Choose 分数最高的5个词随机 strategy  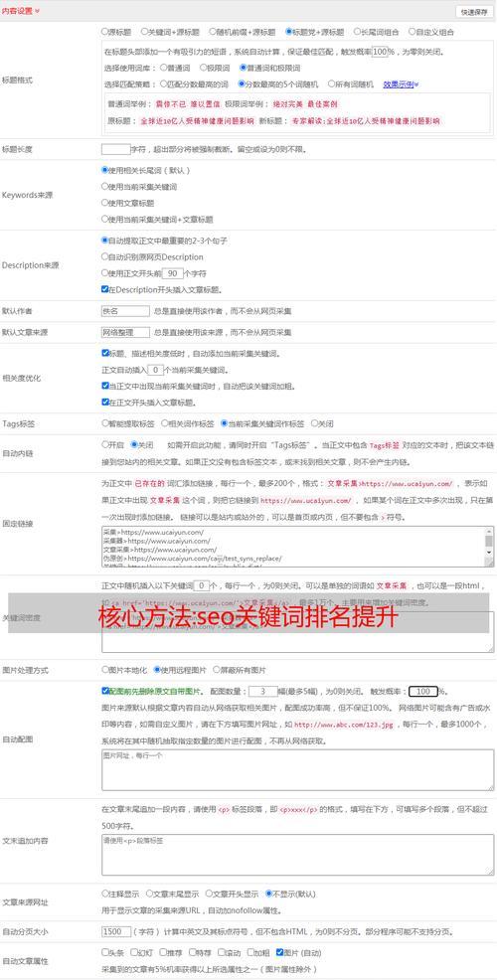click(241, 83)
